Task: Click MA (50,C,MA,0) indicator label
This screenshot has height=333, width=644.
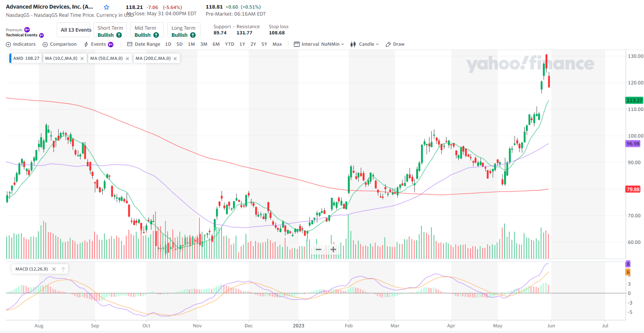Action: [x=106, y=59]
